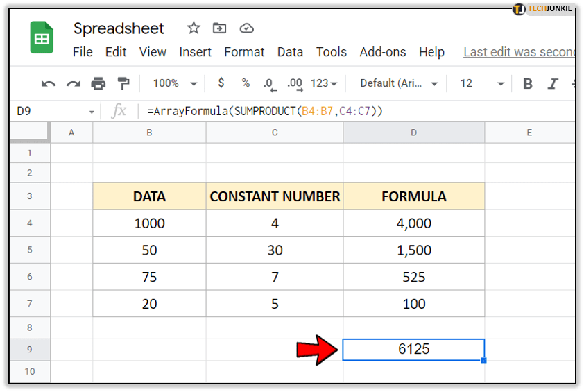Click the formula bar input field
Viewport: 584px width, 392px height.
[x=347, y=111]
